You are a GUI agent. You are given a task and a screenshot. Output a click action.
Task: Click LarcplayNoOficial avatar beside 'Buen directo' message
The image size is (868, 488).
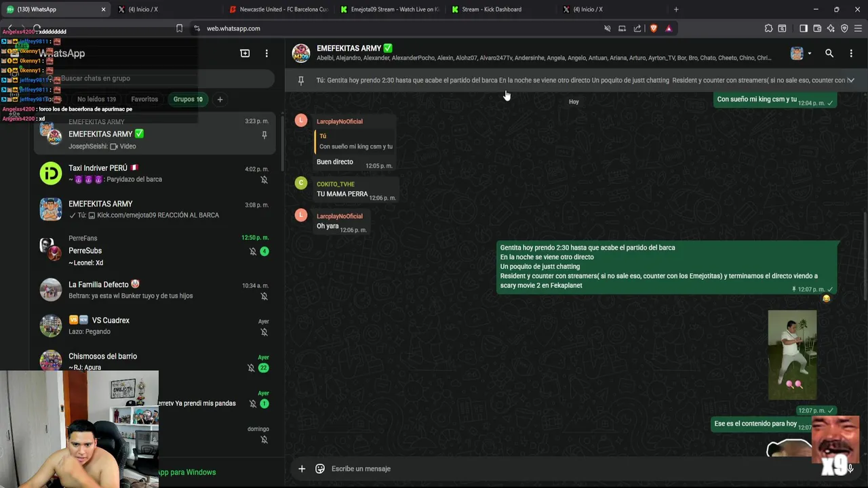click(301, 121)
